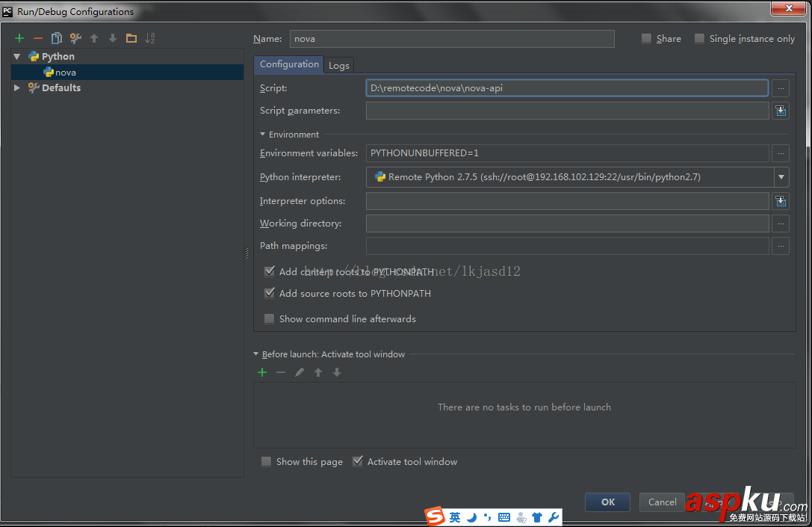The height and width of the screenshot is (527, 812).
Task: Open the Environment variables browse button
Action: click(x=780, y=153)
